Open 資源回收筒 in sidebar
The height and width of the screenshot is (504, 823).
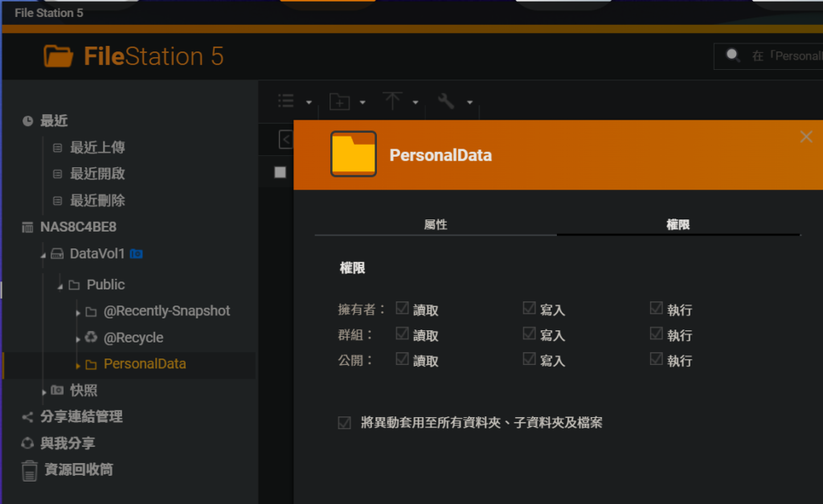[79, 469]
